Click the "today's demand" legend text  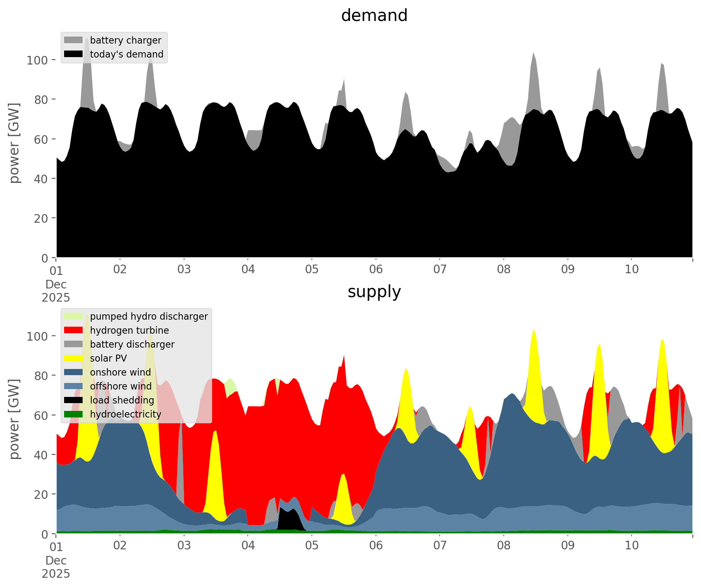point(127,54)
